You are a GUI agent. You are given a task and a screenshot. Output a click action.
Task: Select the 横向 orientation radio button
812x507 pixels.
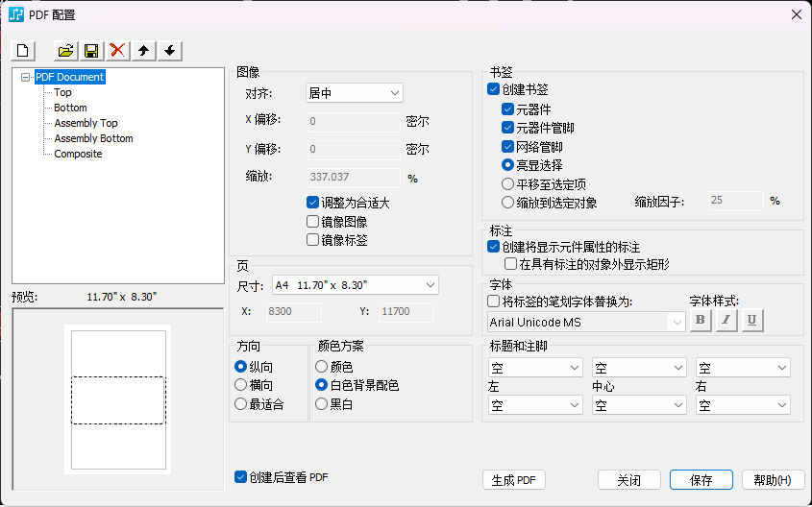tap(241, 385)
